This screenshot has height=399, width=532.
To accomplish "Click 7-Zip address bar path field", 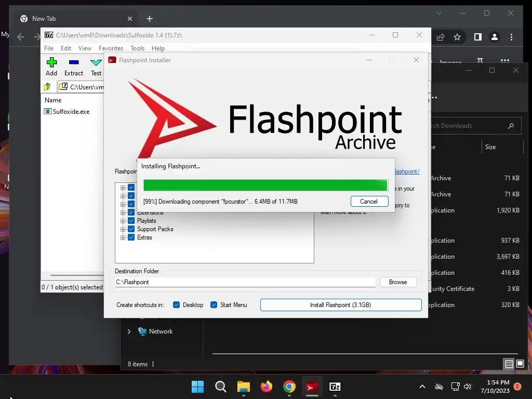I will pos(81,87).
